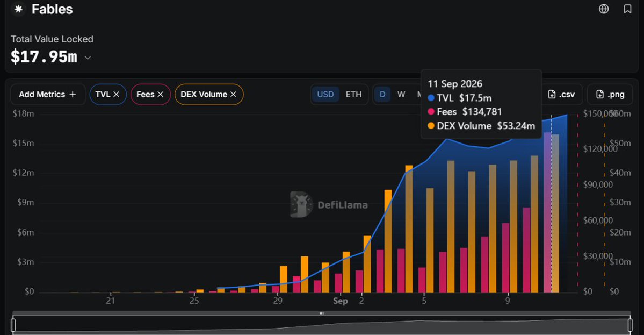
Task: Remove the Fees metric with its X
Action: [x=161, y=95]
